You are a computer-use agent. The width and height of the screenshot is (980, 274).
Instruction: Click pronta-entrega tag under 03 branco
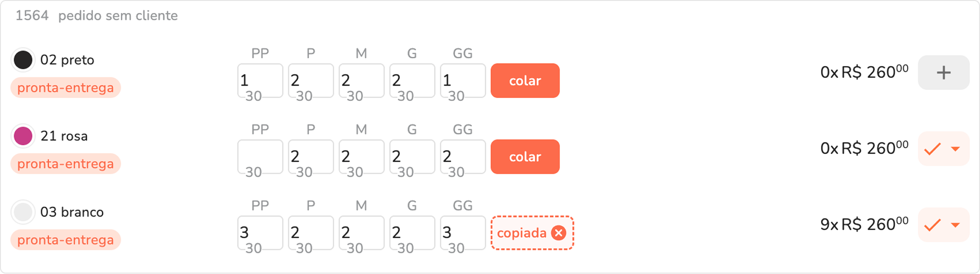click(65, 240)
